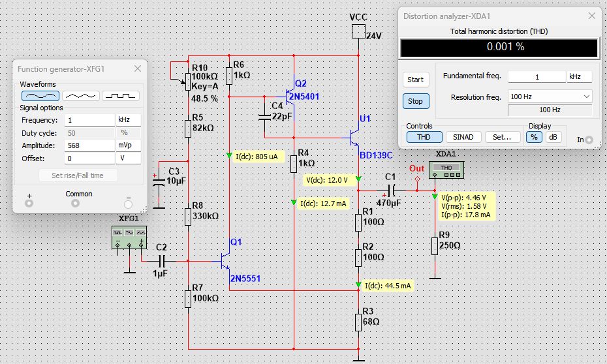Click the plus terminal of function generator
Image resolution: width=607 pixels, height=364 pixels.
point(29,204)
